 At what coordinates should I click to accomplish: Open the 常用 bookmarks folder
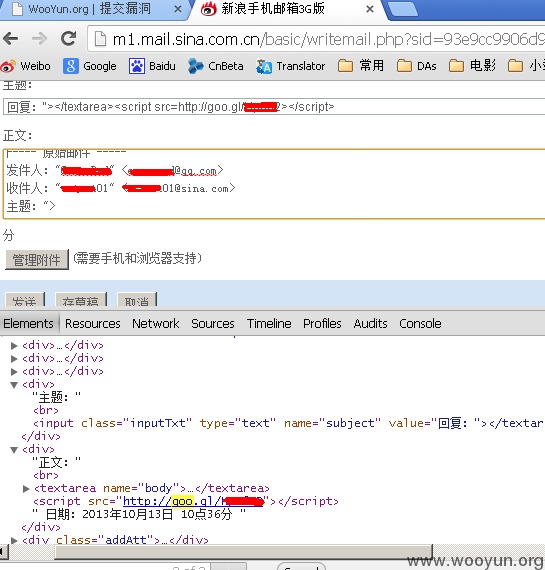361,66
